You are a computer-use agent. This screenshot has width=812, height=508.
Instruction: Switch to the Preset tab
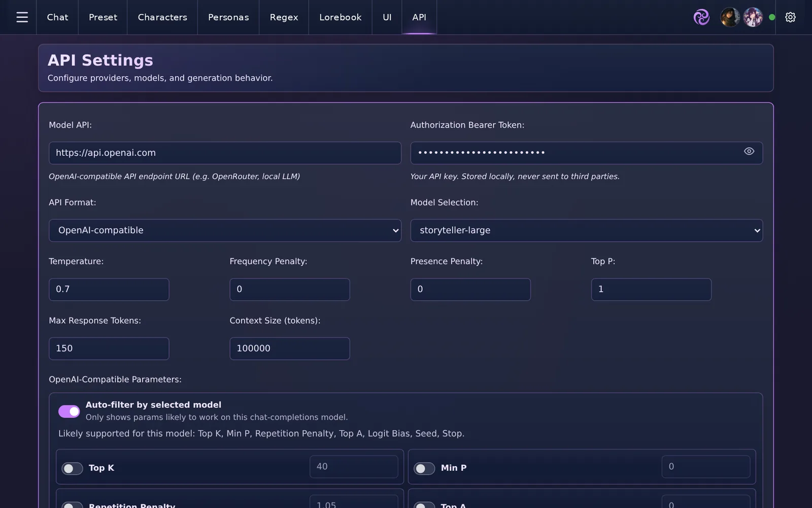point(103,17)
